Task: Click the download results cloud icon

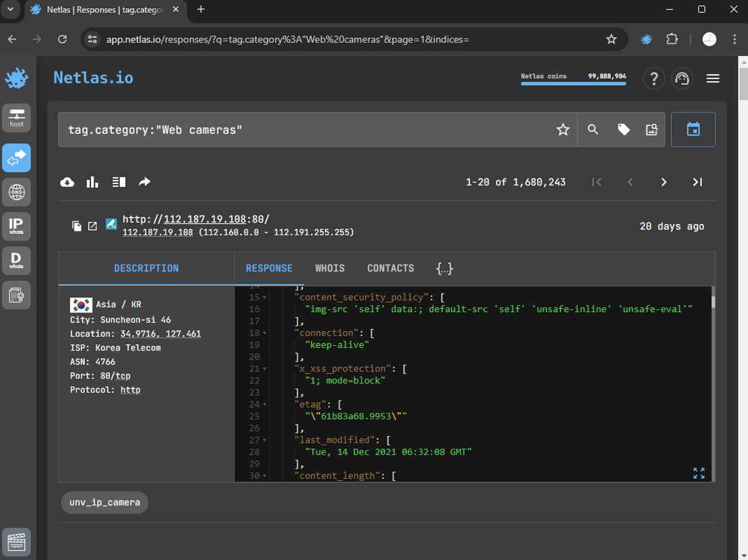Action: pyautogui.click(x=67, y=182)
